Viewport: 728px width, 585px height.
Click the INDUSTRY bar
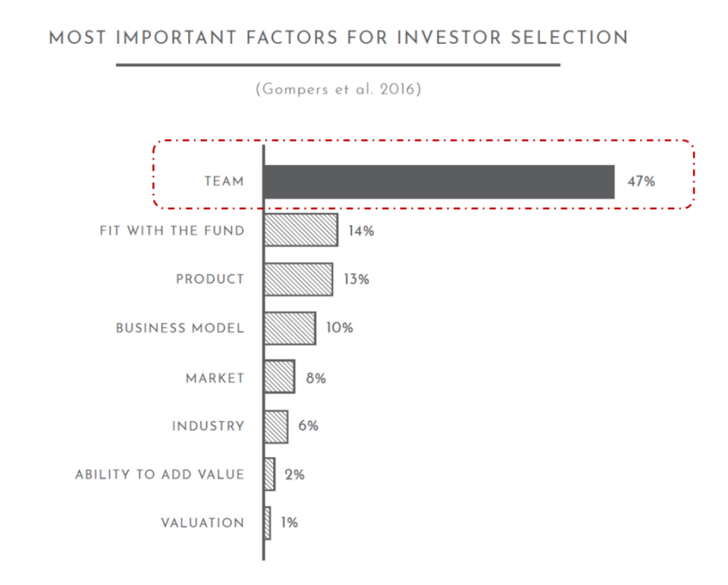[276, 427]
